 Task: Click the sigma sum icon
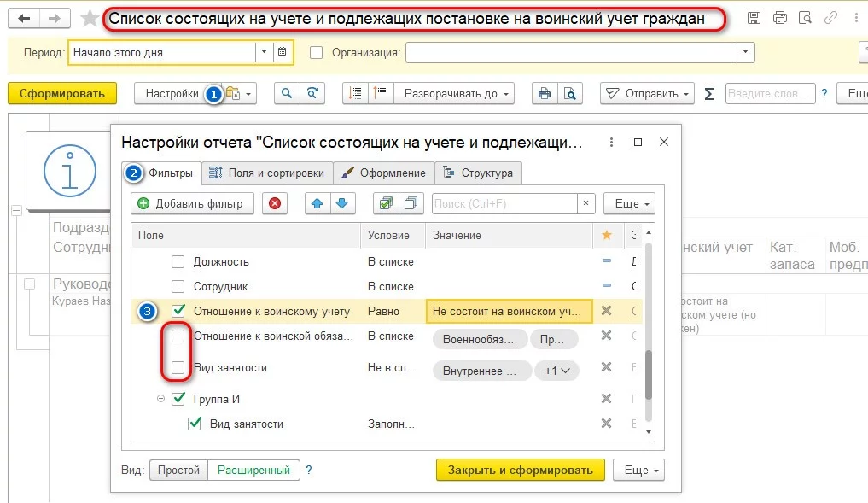709,94
